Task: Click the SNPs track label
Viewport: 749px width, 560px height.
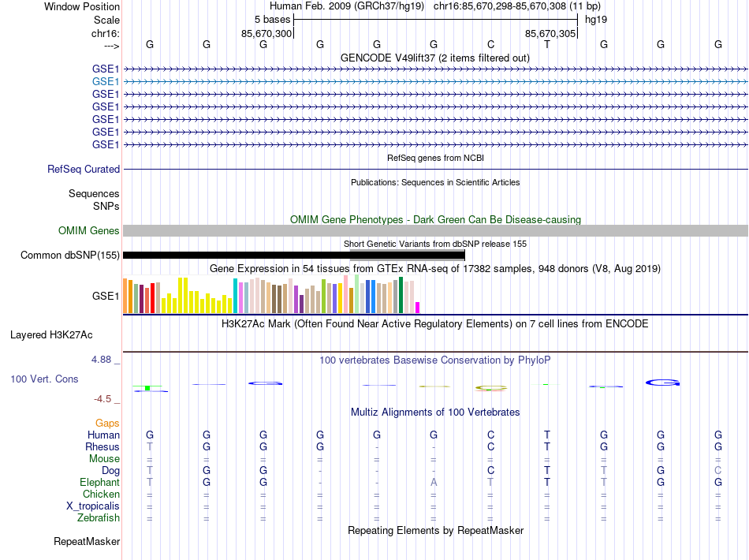Action: click(106, 206)
